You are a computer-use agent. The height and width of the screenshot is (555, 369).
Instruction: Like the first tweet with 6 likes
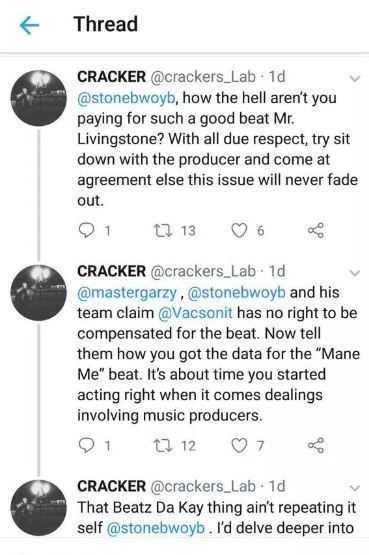coord(239,230)
